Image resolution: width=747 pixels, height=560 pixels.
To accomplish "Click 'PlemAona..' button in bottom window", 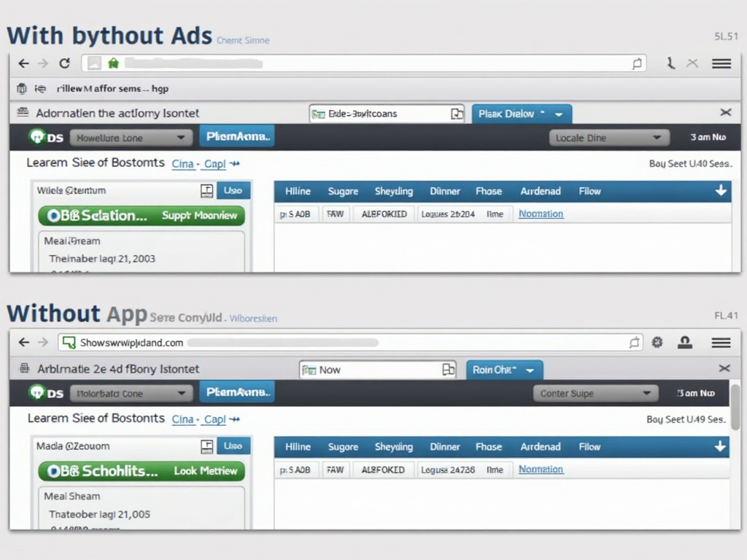I will click(237, 392).
